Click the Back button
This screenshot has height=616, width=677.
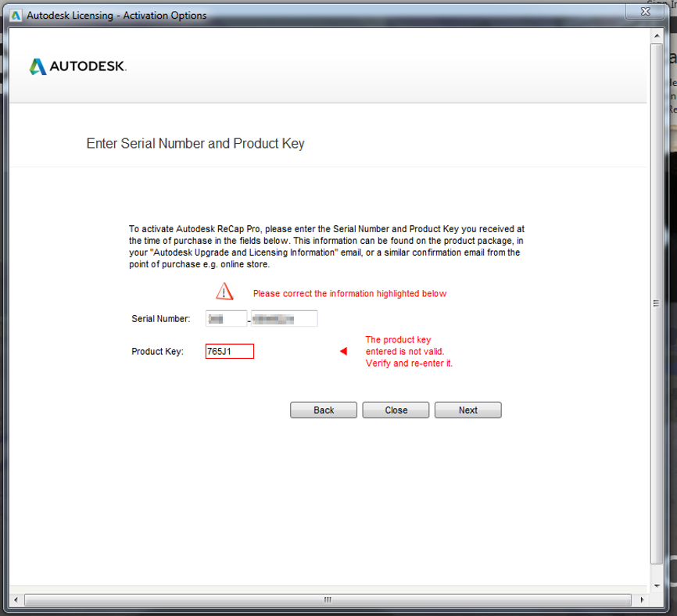324,410
